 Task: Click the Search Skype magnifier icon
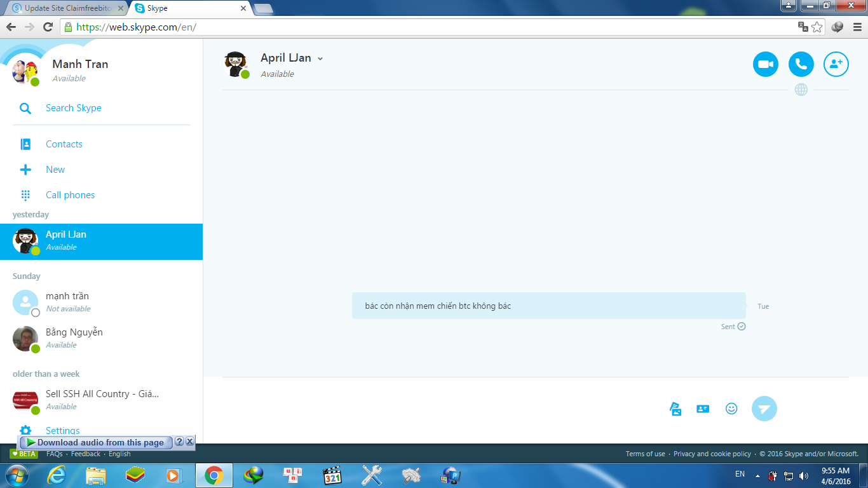point(25,109)
